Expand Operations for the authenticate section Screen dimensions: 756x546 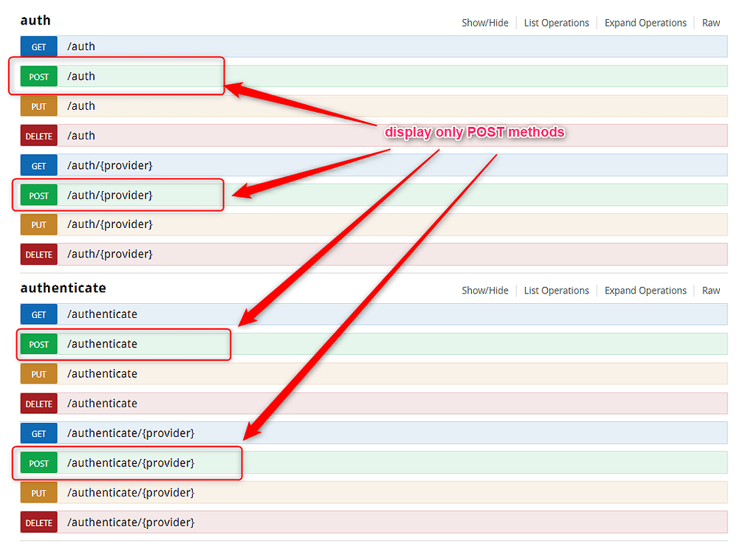point(645,290)
